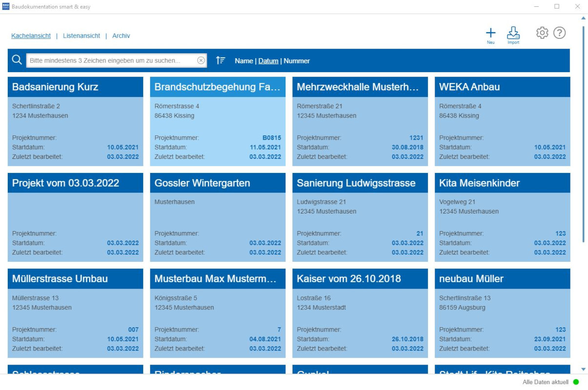The width and height of the screenshot is (588, 390).
Task: Open the Gossler Wintergarten project tile
Action: pos(218,217)
